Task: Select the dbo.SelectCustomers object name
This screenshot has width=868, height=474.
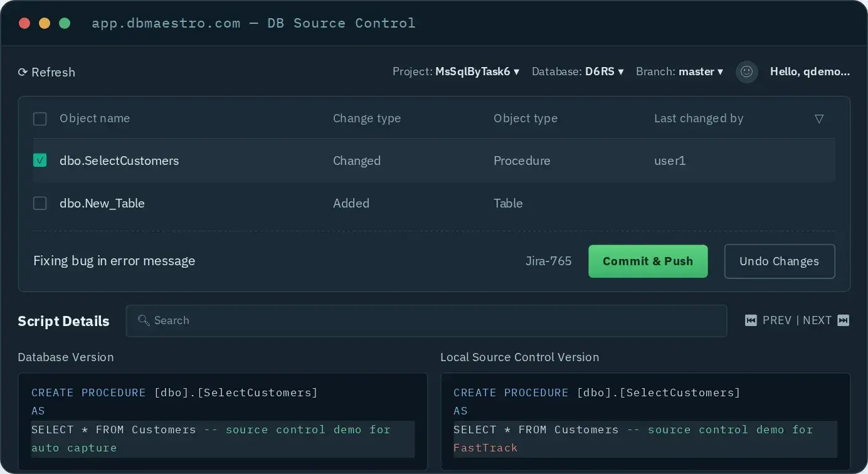Action: point(119,161)
